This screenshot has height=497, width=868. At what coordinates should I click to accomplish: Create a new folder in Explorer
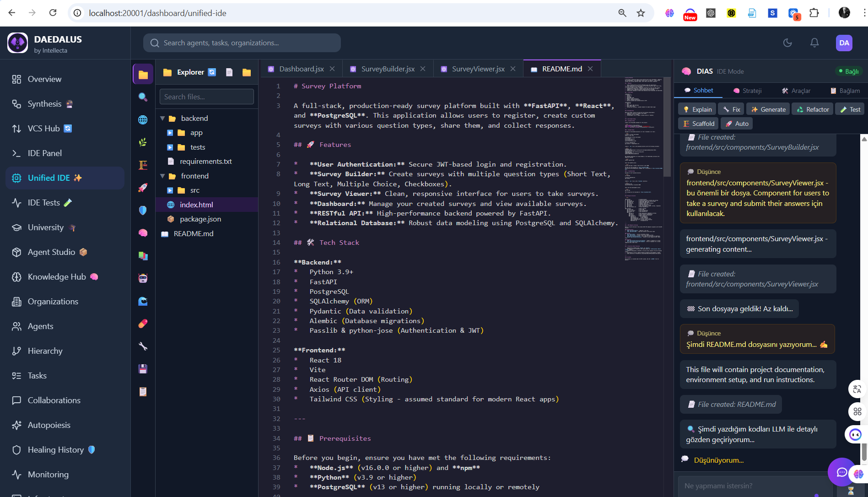(247, 72)
